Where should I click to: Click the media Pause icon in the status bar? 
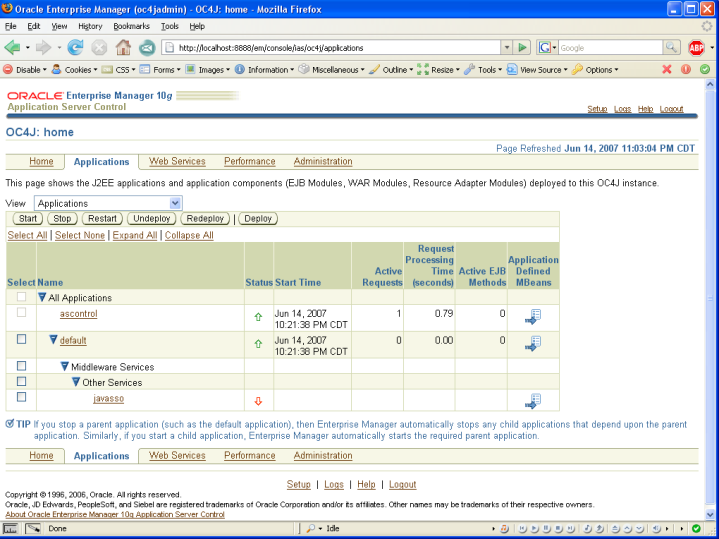coord(546,528)
